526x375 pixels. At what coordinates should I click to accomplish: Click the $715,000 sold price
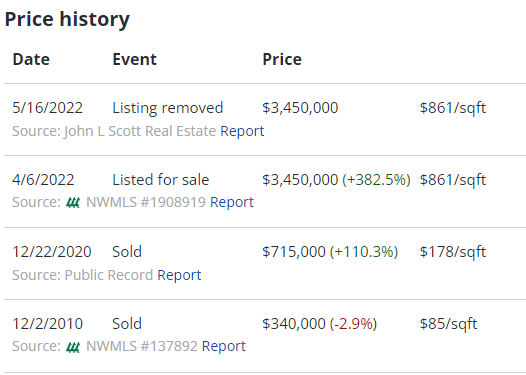pyautogui.click(x=294, y=252)
